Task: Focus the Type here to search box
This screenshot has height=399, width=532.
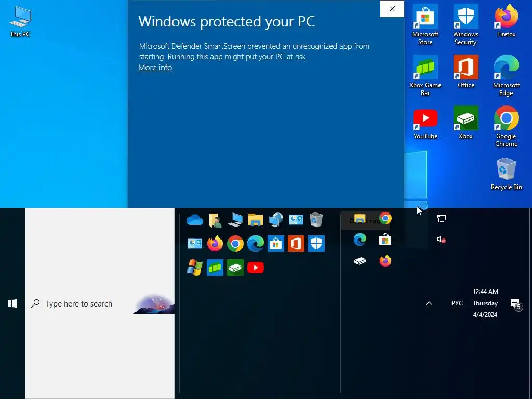Action: [x=100, y=303]
